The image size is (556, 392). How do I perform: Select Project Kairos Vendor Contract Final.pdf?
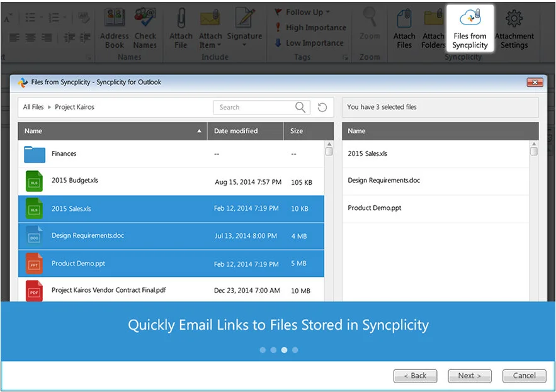171,290
